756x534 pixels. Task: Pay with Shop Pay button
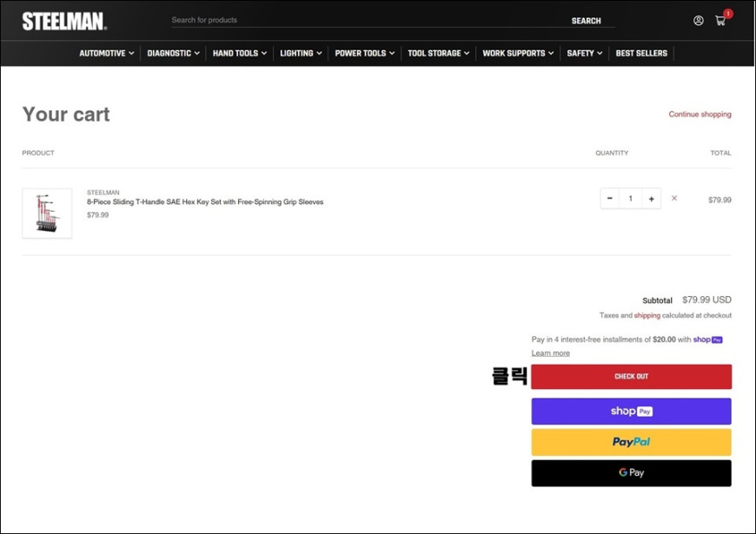click(x=631, y=411)
